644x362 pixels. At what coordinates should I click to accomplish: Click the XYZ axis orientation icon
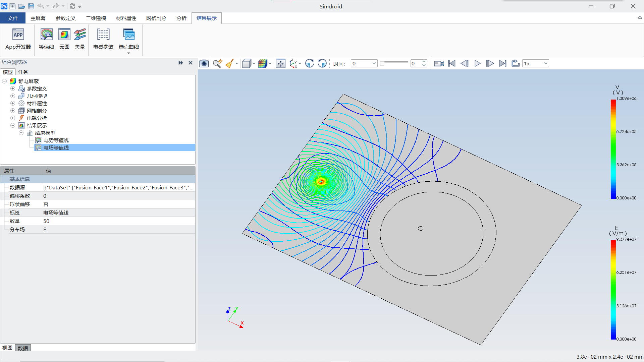point(293,63)
